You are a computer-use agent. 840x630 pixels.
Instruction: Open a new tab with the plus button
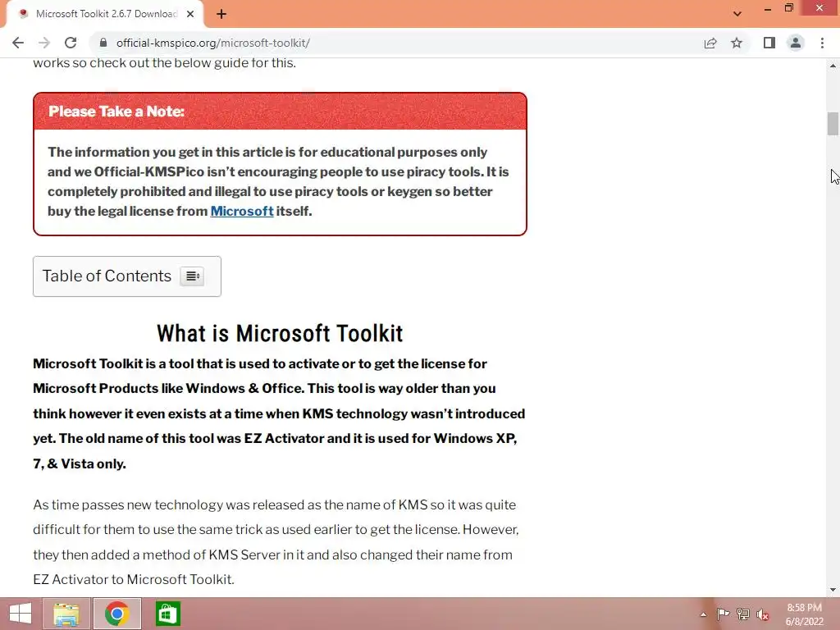pyautogui.click(x=221, y=15)
